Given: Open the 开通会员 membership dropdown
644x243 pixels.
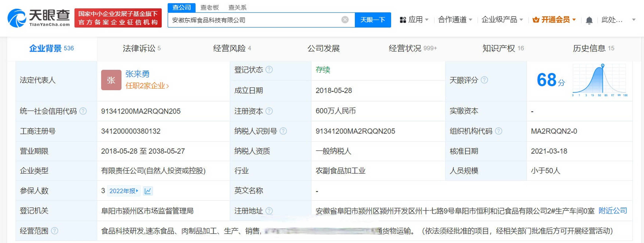Looking at the screenshot, I should coord(554,20).
